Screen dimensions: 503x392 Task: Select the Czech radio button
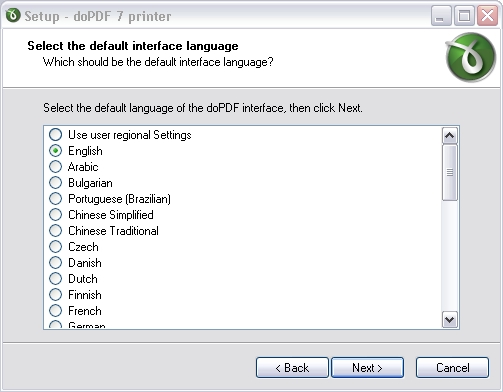point(56,247)
